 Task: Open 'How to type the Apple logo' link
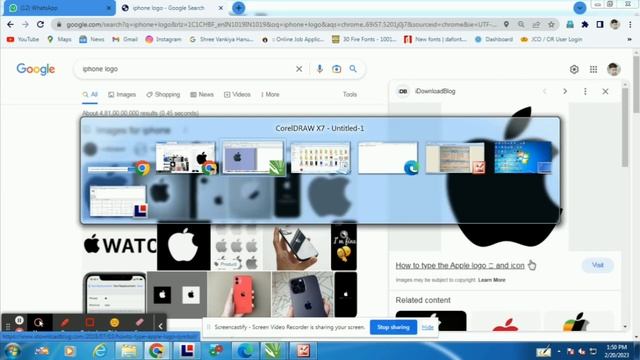(460, 266)
